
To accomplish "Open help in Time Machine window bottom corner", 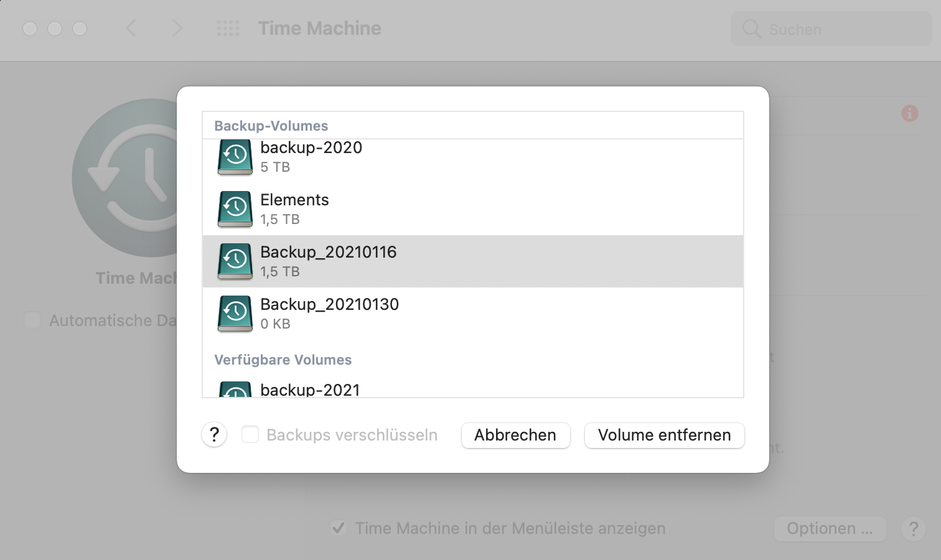I will [914, 529].
